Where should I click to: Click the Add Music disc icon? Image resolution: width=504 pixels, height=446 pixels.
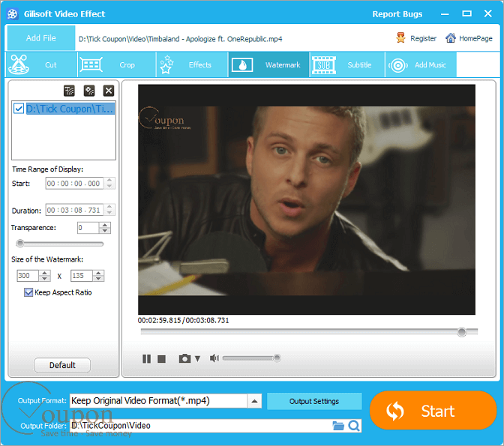tap(398, 65)
